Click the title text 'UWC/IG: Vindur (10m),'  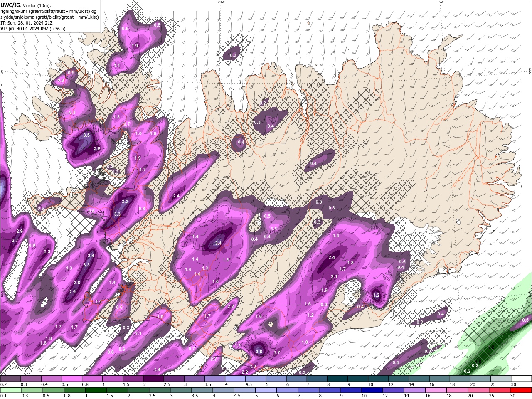[x=26, y=5]
